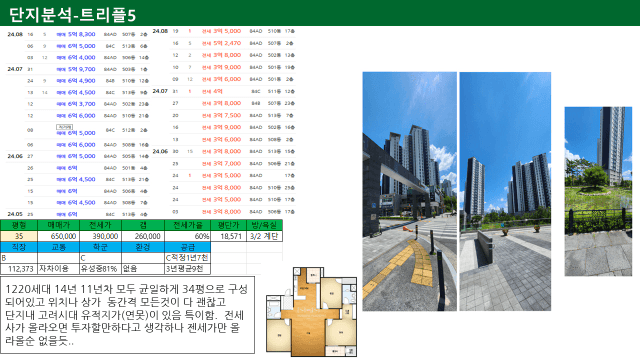This screenshot has width=640, height=360.
Task: Select the apartment floor plan image
Action: click(311, 312)
